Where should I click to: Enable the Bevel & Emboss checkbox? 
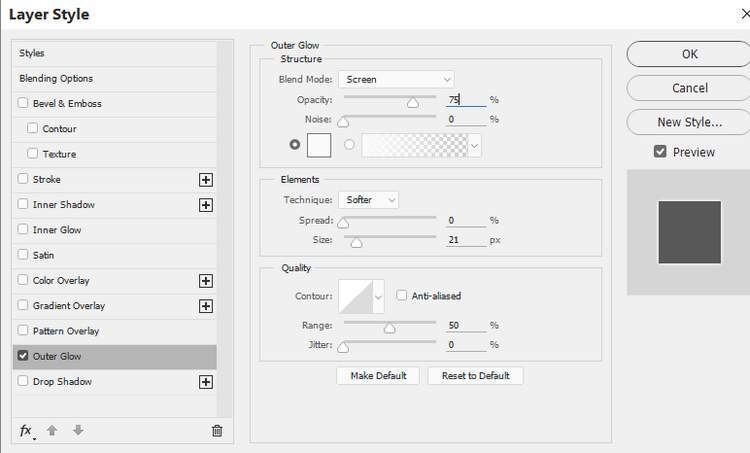[x=22, y=103]
